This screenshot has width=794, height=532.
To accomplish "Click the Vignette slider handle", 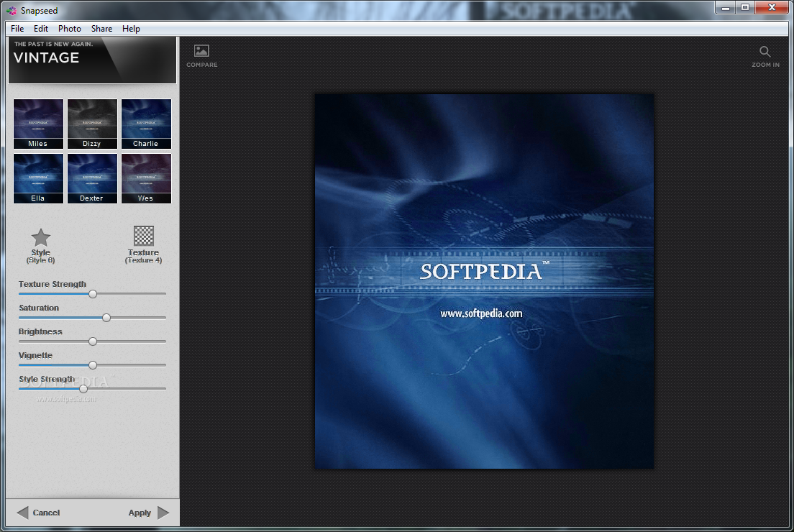I will point(93,365).
